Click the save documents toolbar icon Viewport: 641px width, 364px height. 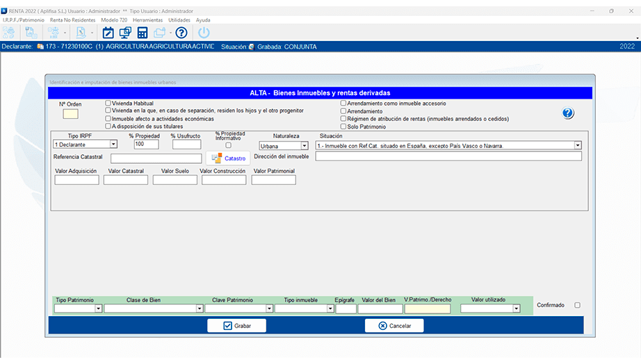pyautogui.click(x=31, y=33)
